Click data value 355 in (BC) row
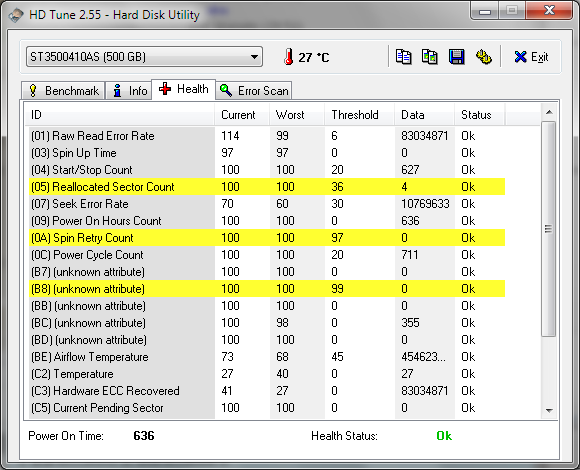Screen dimensions: 580x470 (x=410, y=323)
